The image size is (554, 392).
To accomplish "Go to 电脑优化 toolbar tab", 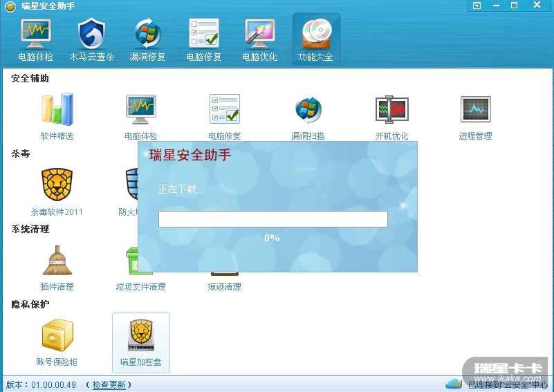I will (x=259, y=40).
